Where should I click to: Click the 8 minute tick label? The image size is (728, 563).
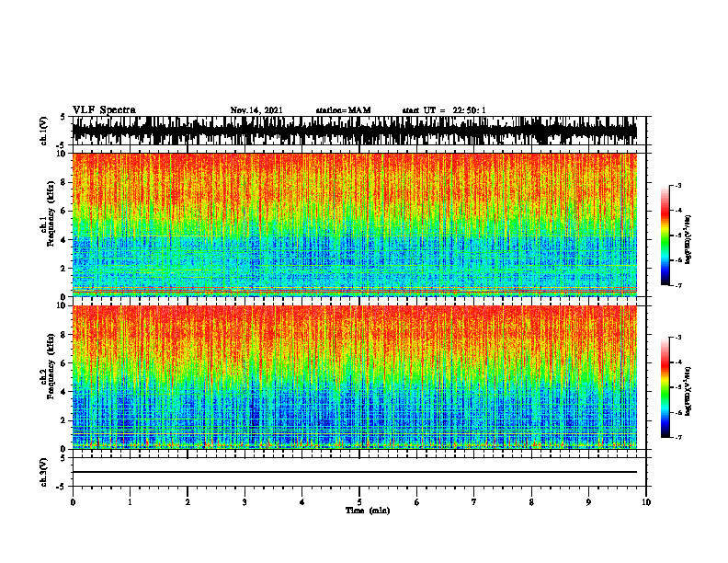pos(531,502)
